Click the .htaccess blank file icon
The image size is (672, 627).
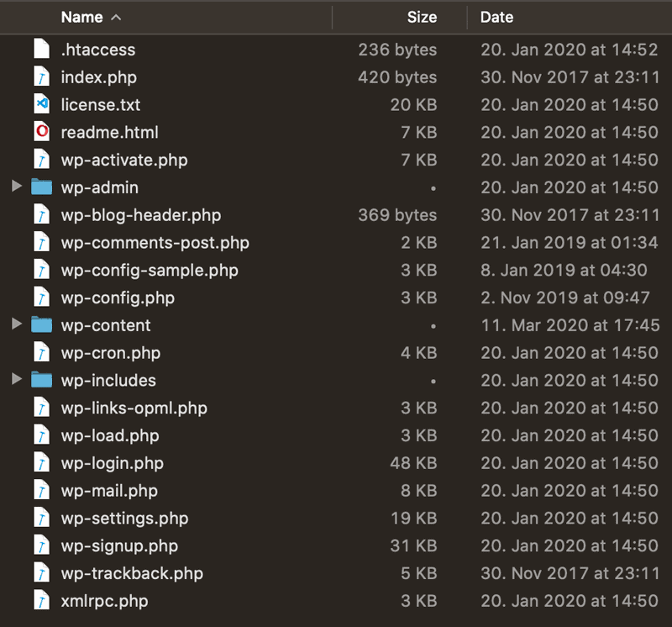click(x=41, y=50)
